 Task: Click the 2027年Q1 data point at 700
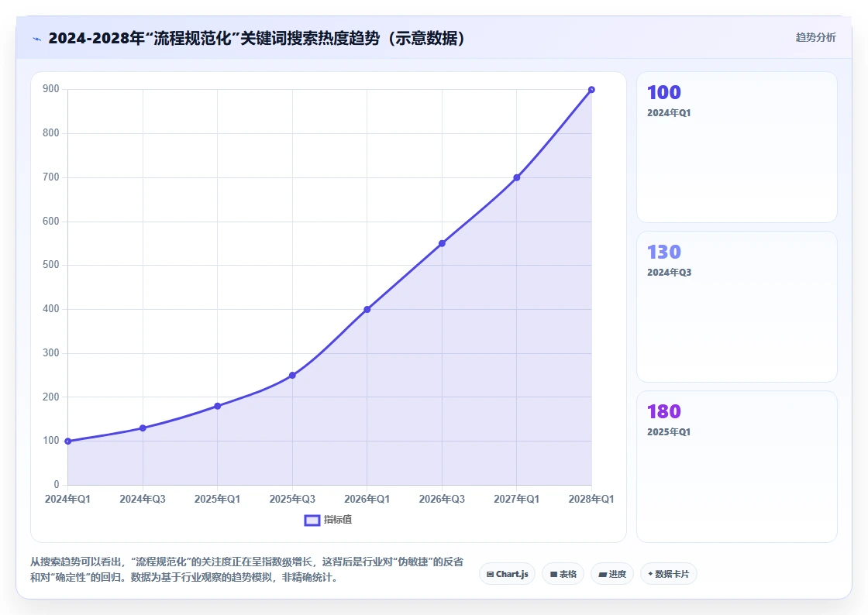point(516,177)
